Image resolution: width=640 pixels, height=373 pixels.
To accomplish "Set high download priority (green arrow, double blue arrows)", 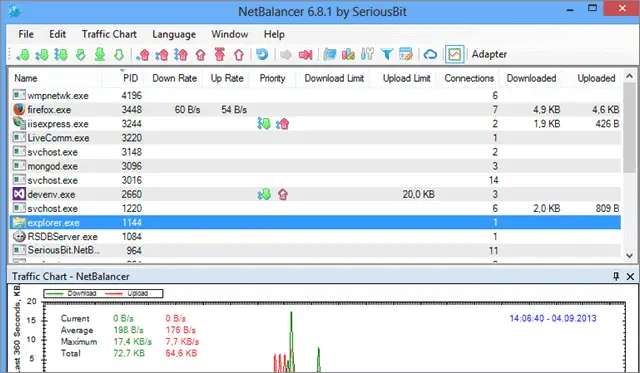I will tap(61, 54).
